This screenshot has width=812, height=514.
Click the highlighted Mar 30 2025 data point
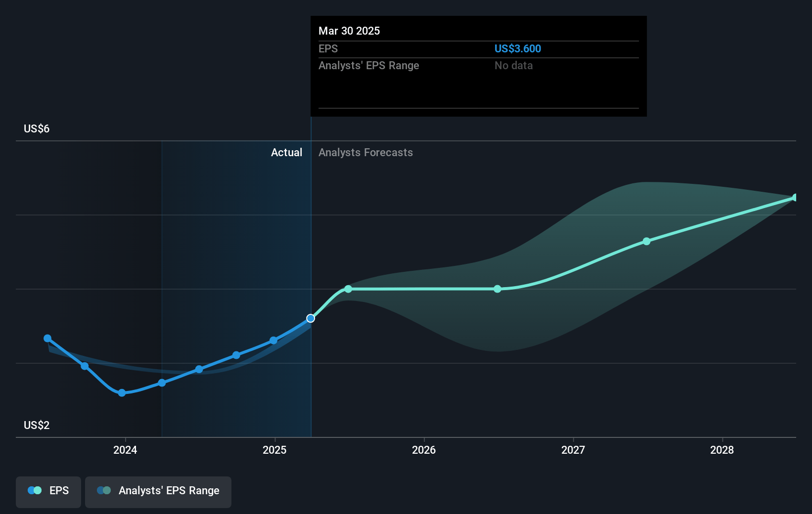point(311,318)
